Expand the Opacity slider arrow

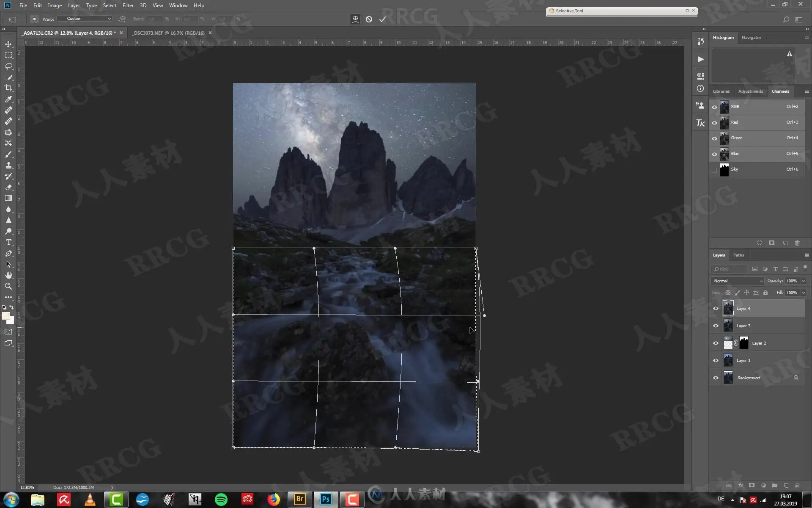coord(803,281)
